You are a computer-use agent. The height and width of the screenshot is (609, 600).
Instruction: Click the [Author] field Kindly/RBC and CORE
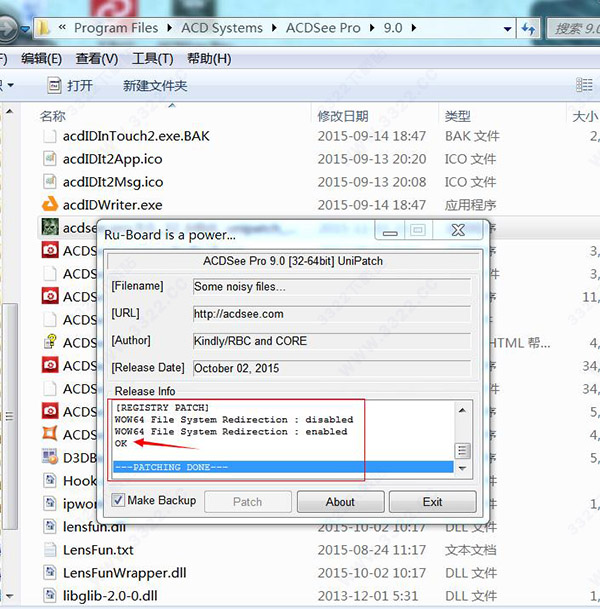pyautogui.click(x=332, y=341)
